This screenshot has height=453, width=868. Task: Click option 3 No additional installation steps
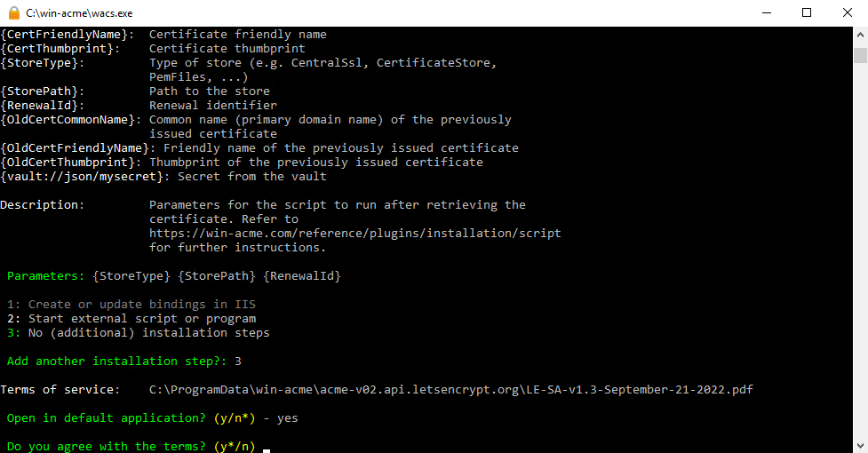pyautogui.click(x=138, y=333)
